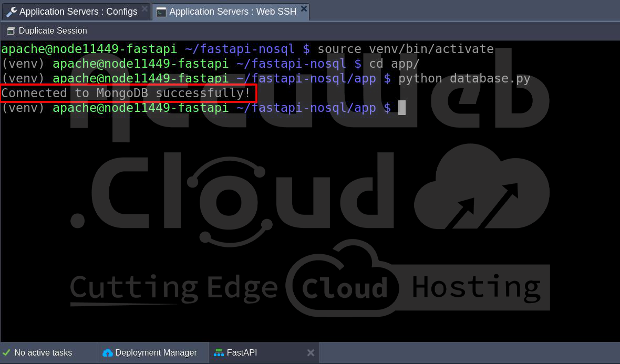Click the source venv/bin/activate command text

(405, 49)
